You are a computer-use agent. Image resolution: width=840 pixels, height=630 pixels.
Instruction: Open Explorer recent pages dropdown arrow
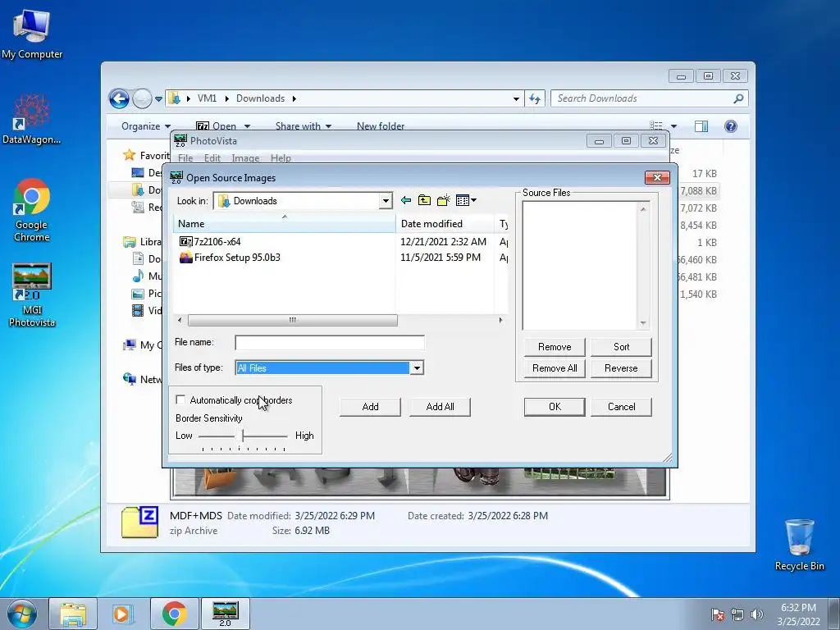pyautogui.click(x=158, y=99)
